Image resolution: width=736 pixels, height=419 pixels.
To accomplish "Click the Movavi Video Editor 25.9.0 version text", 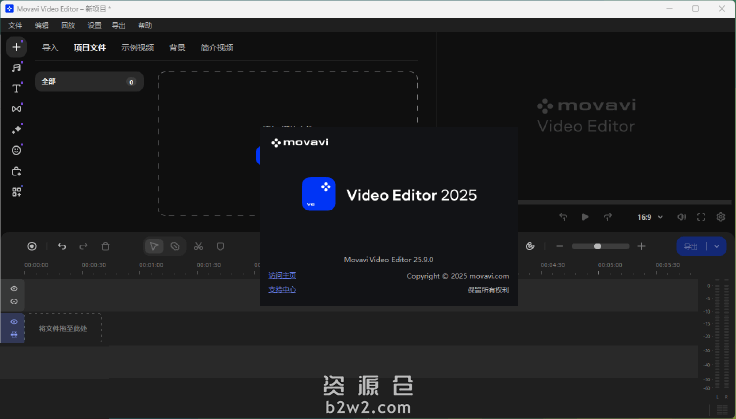I will [389, 259].
